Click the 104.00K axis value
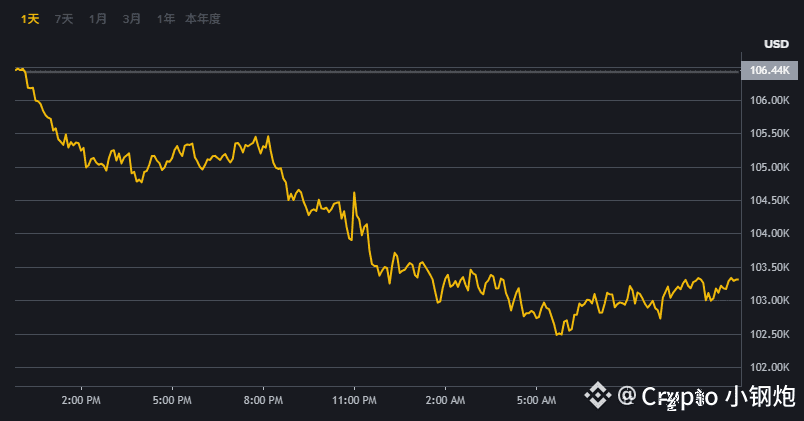Viewport: 804px width, 421px height. coord(770,233)
